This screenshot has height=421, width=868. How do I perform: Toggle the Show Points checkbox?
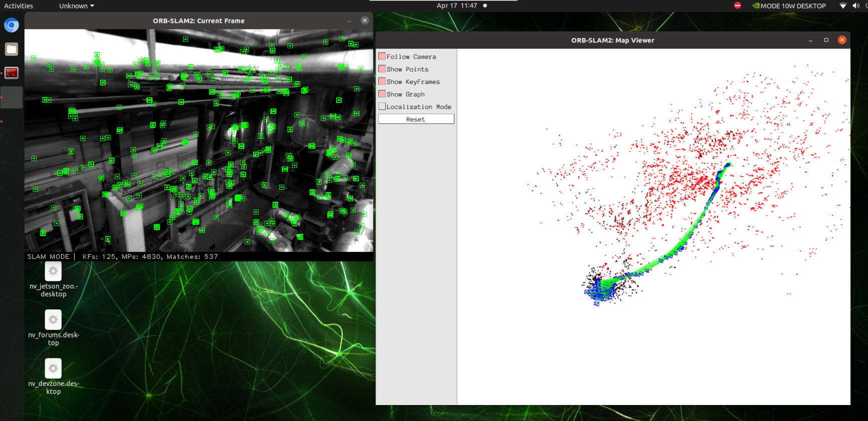tap(382, 69)
